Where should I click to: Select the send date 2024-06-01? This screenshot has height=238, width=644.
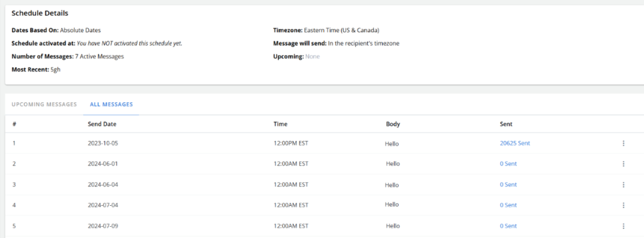pos(103,164)
